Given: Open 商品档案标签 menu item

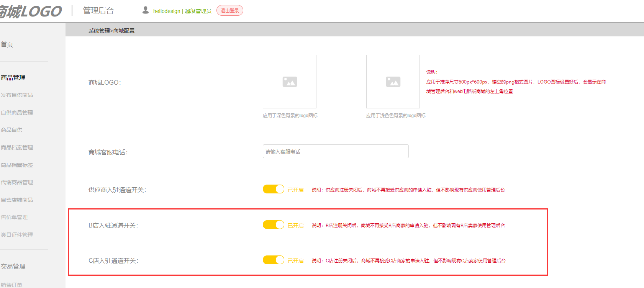Looking at the screenshot, I should pyautogui.click(x=17, y=165).
